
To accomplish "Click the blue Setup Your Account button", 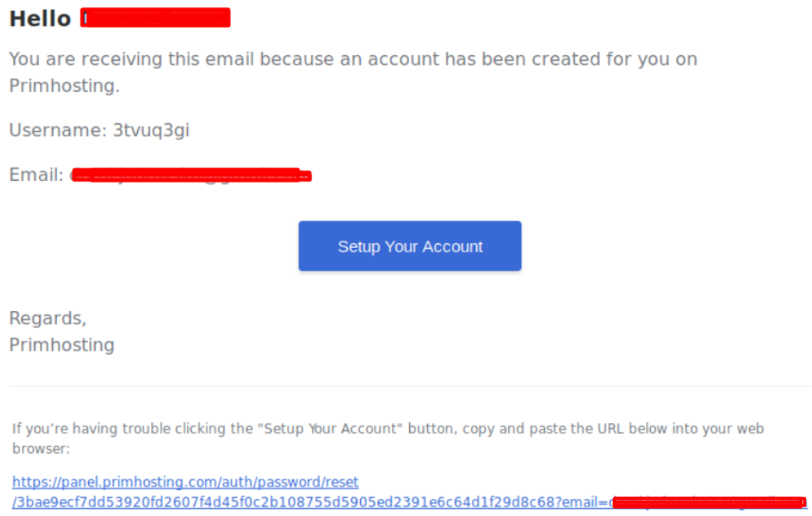I will pyautogui.click(x=410, y=246).
